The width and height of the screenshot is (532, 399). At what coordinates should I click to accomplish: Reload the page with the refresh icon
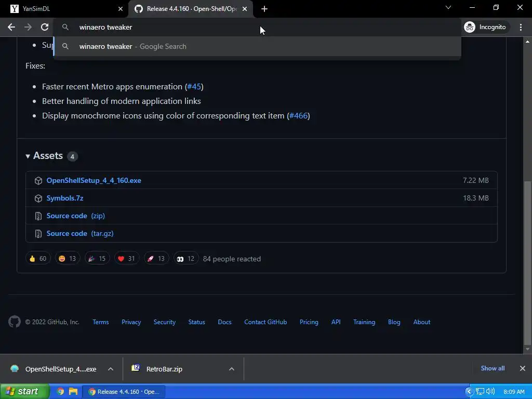[45, 27]
